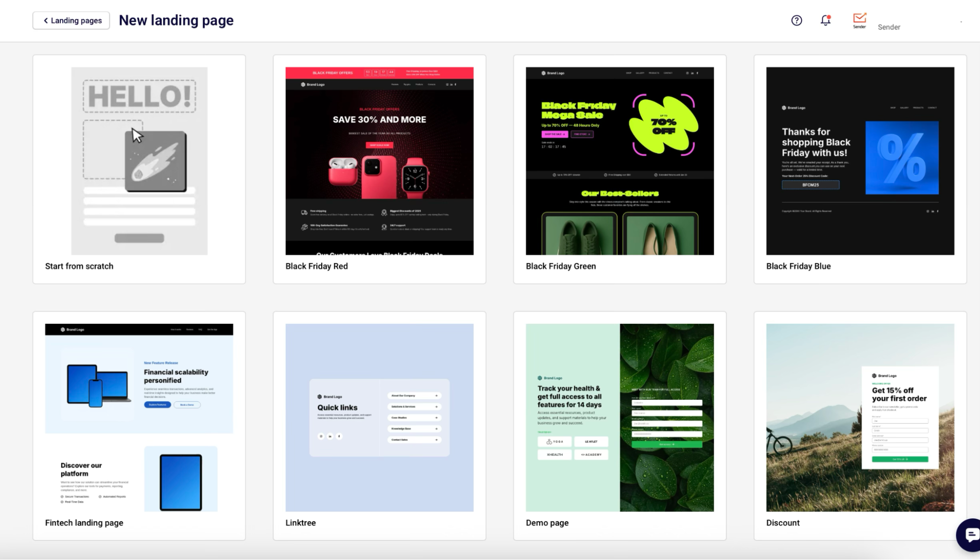This screenshot has height=560, width=980.
Task: Click the orange Sender logo
Action: pos(859,19)
